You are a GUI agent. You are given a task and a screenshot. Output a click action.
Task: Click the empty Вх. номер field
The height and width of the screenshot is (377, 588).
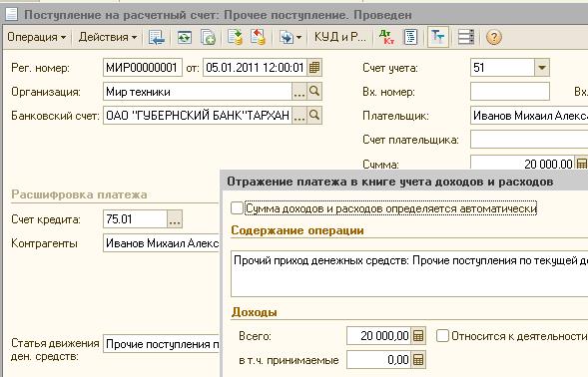click(x=510, y=92)
